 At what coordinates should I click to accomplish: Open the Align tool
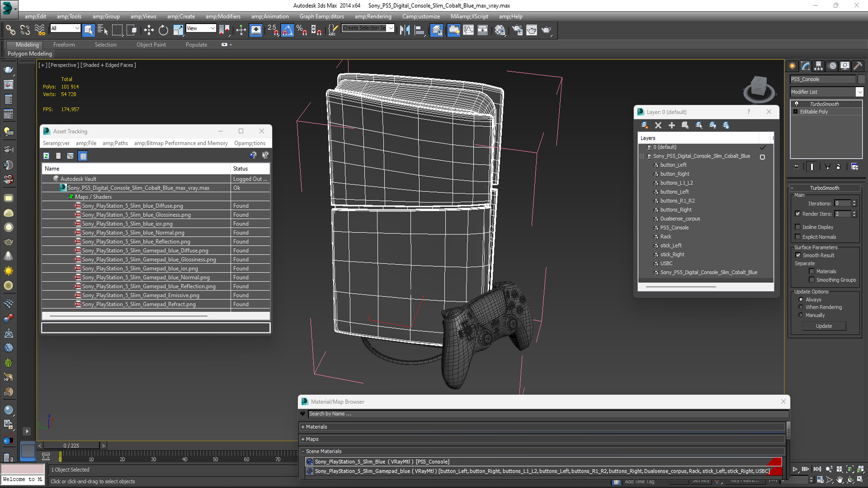click(x=420, y=30)
